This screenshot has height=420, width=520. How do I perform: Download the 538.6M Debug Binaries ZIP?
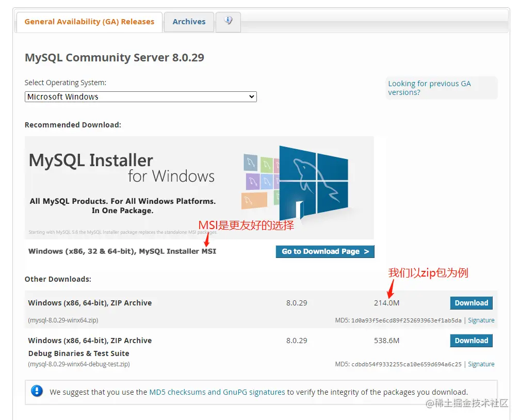(472, 341)
